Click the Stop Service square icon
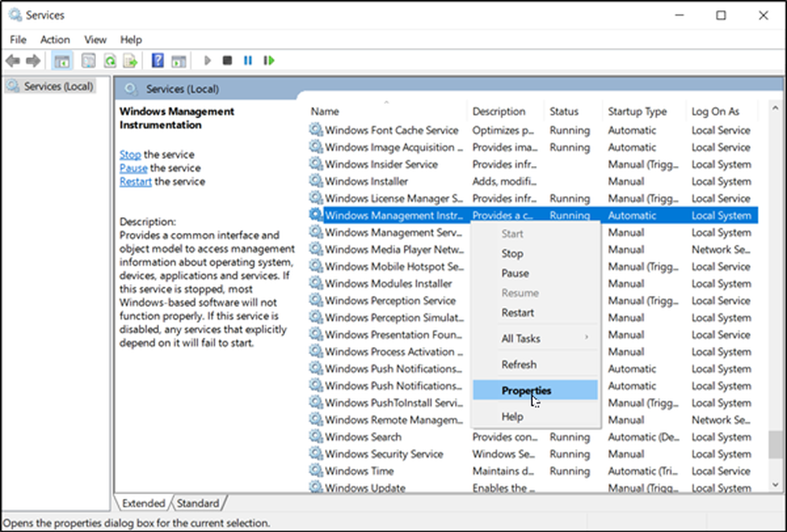 pos(227,61)
